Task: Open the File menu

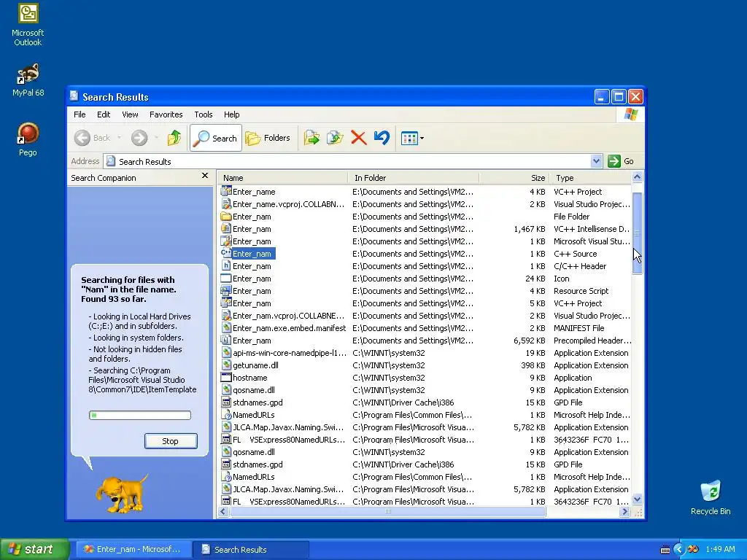Action: pos(80,114)
